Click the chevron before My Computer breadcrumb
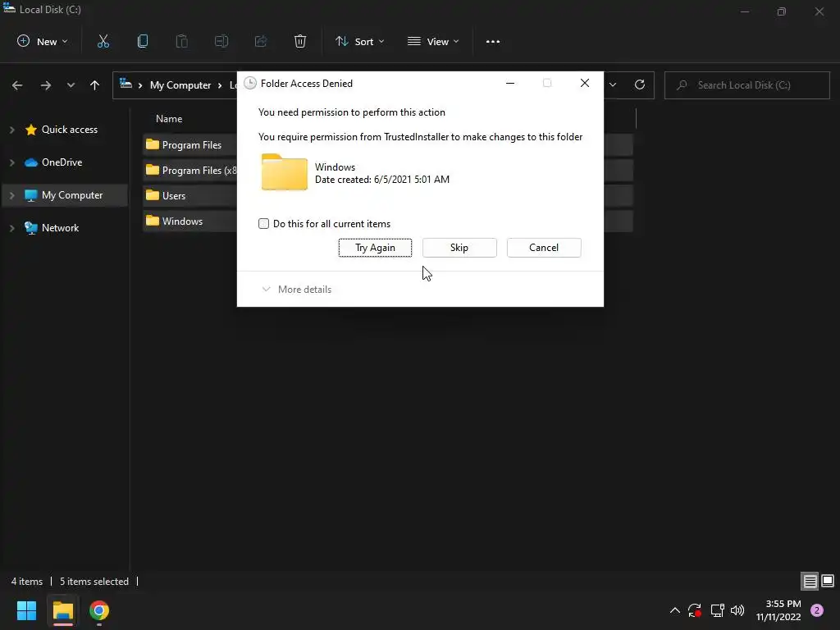840x630 pixels. (140, 85)
